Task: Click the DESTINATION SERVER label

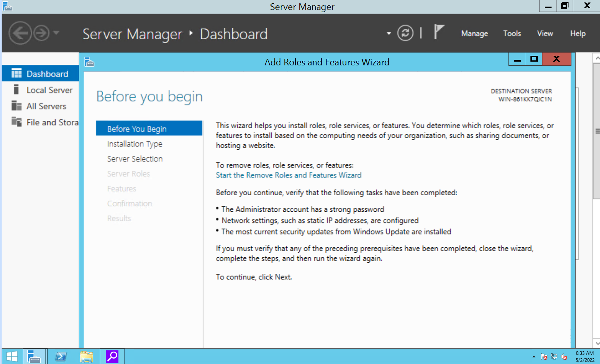Action: click(x=521, y=91)
